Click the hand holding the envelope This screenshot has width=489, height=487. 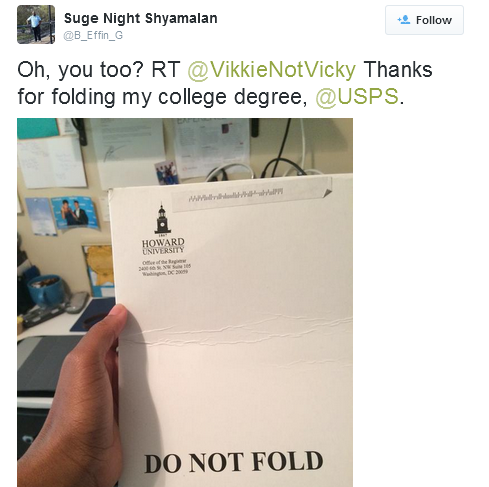pos(72,400)
